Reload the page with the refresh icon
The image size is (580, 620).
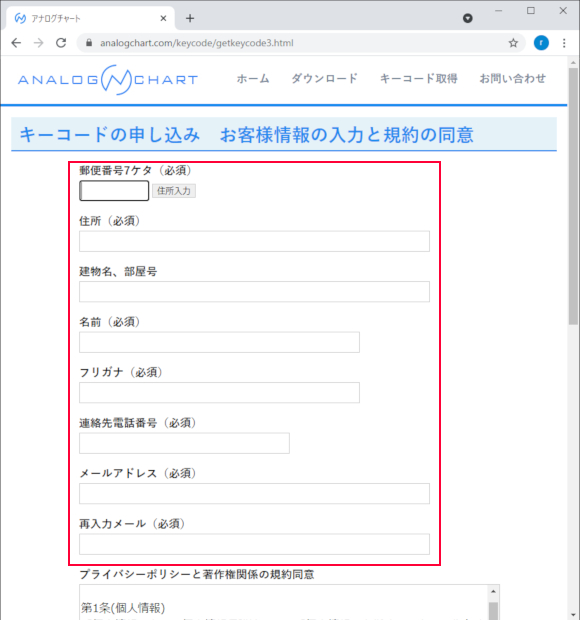pyautogui.click(x=61, y=43)
